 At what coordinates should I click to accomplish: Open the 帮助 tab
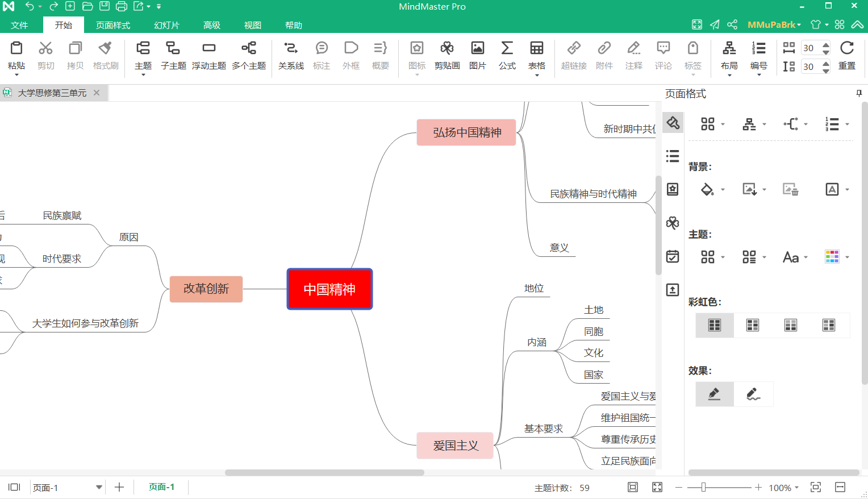[294, 25]
